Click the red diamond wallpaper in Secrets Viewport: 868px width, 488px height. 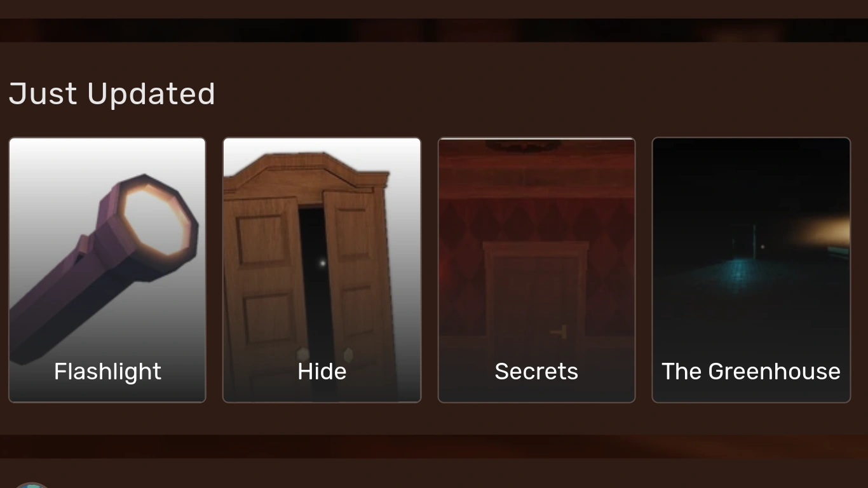[x=536, y=222]
